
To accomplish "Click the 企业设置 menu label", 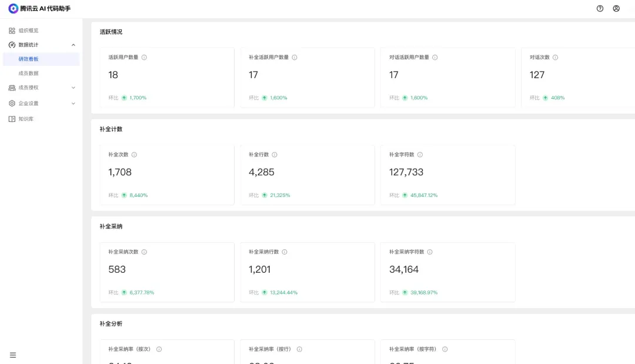I will pyautogui.click(x=28, y=103).
